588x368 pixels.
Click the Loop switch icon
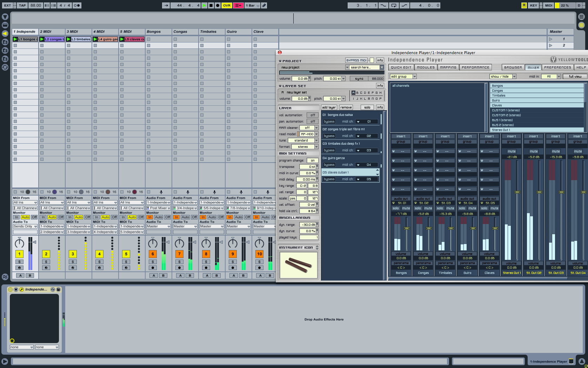pyautogui.click(x=394, y=5)
